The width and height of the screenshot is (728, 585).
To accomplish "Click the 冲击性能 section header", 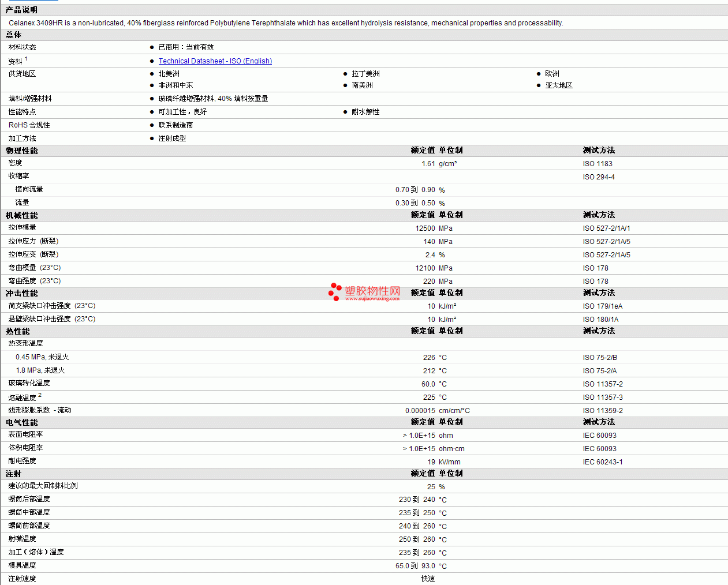I will tap(21, 293).
